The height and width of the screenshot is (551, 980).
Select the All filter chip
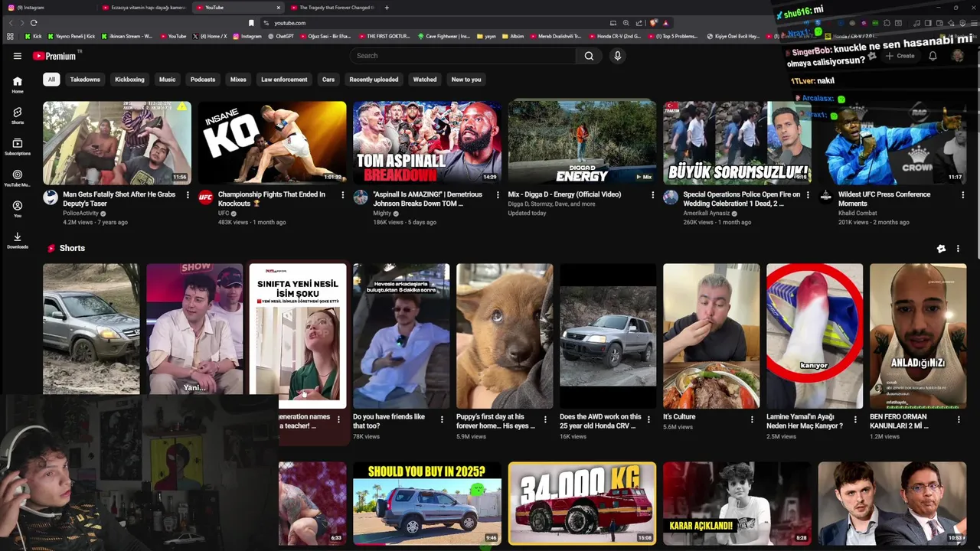(51, 80)
